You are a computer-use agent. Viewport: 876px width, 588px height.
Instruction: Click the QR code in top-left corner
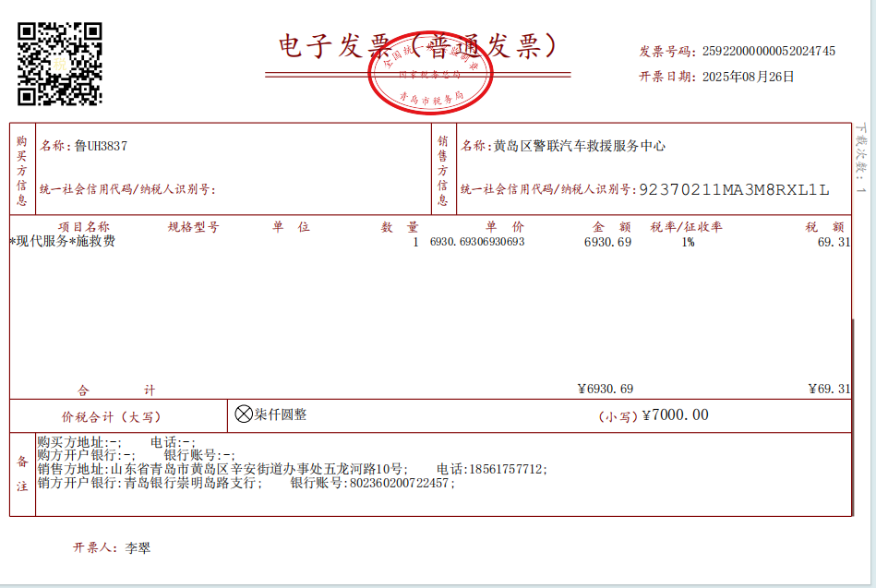[x=59, y=63]
